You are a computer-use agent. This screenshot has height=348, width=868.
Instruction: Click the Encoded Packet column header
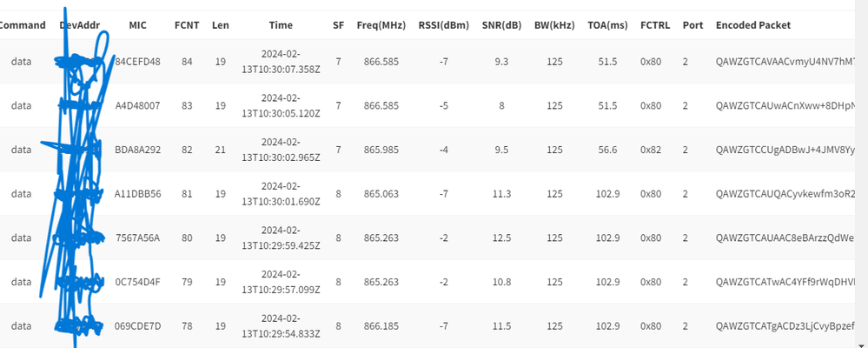[x=752, y=25]
